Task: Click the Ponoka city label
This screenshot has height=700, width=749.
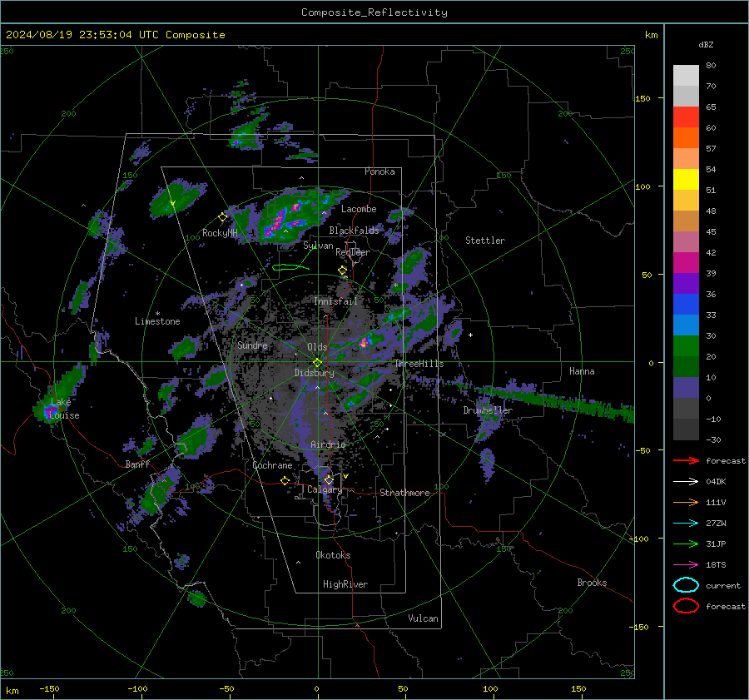Action: tap(379, 171)
